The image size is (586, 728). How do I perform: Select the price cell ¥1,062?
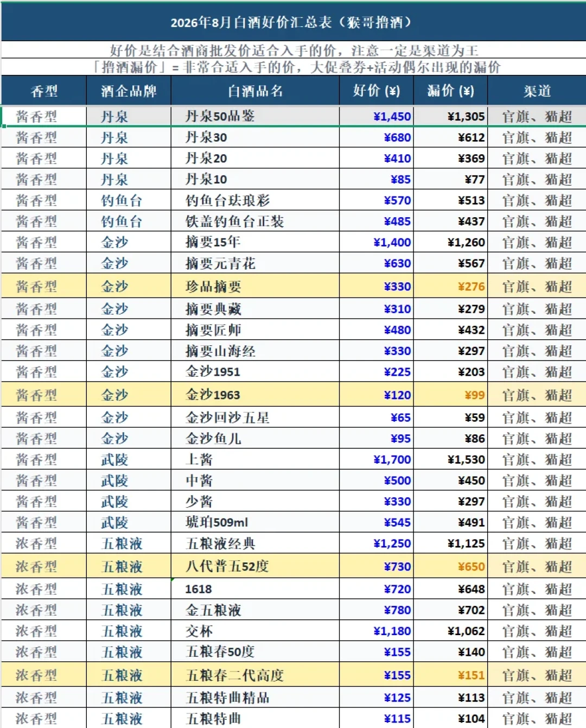coord(450,631)
